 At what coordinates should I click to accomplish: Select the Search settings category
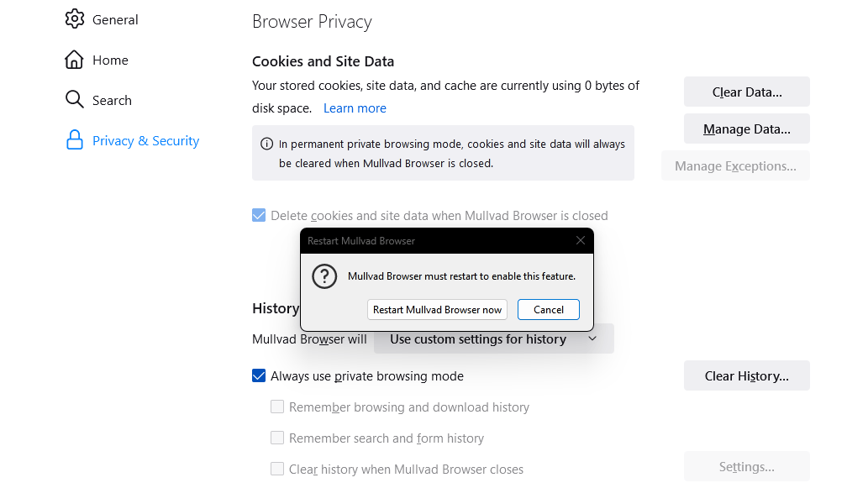pyautogui.click(x=112, y=100)
